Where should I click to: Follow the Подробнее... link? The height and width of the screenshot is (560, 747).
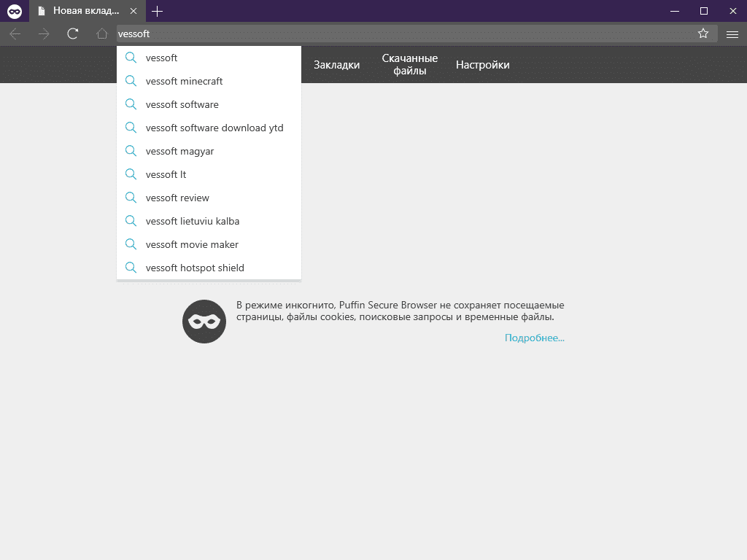point(535,338)
